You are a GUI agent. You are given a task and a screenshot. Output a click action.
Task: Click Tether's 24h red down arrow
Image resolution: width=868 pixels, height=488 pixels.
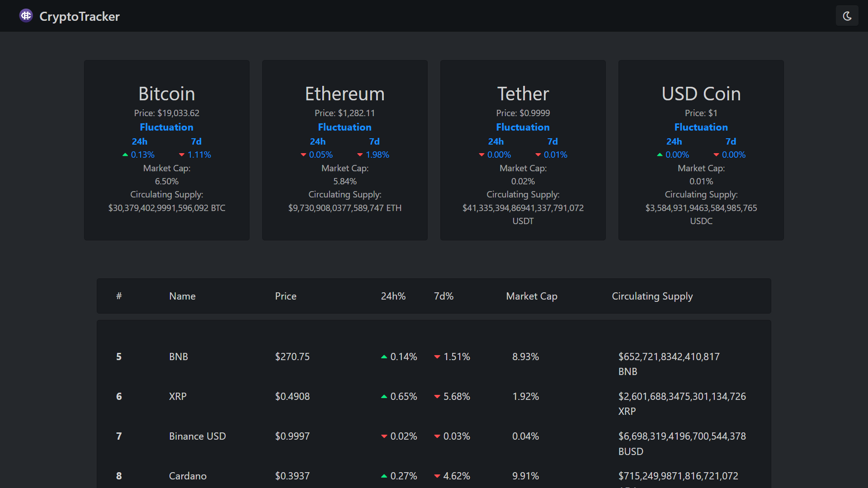pyautogui.click(x=481, y=155)
